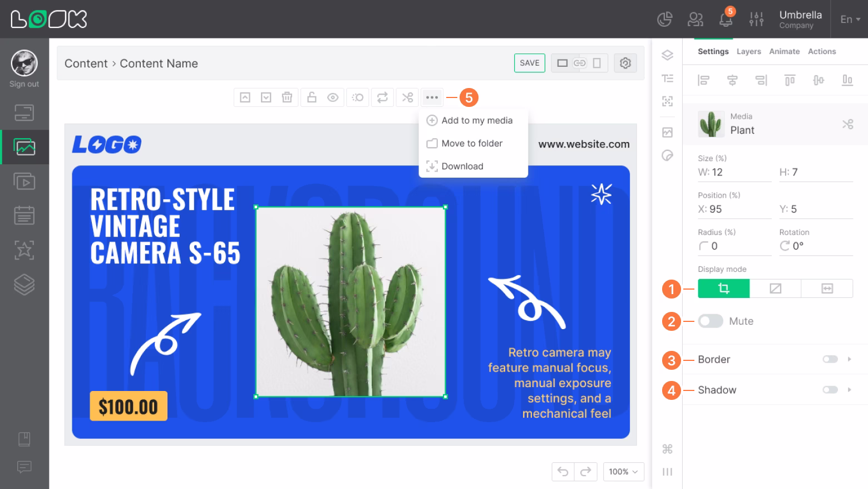Undo the last action
868x489 pixels.
(563, 472)
